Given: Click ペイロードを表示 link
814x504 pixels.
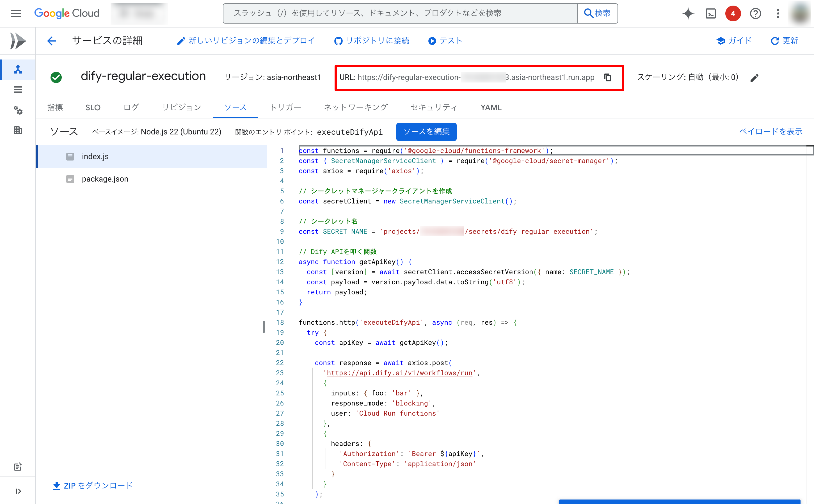Looking at the screenshot, I should click(x=770, y=131).
